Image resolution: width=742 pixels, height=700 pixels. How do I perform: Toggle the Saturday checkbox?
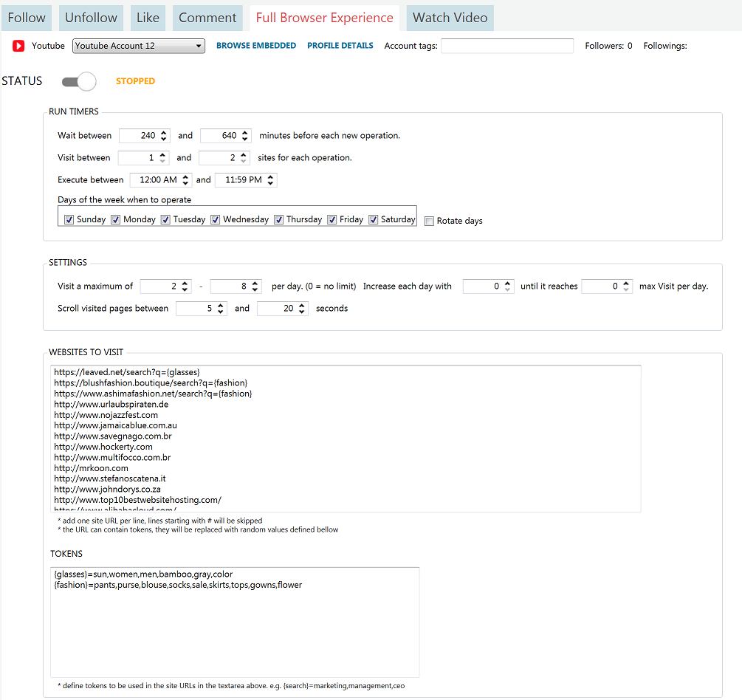[x=374, y=219]
